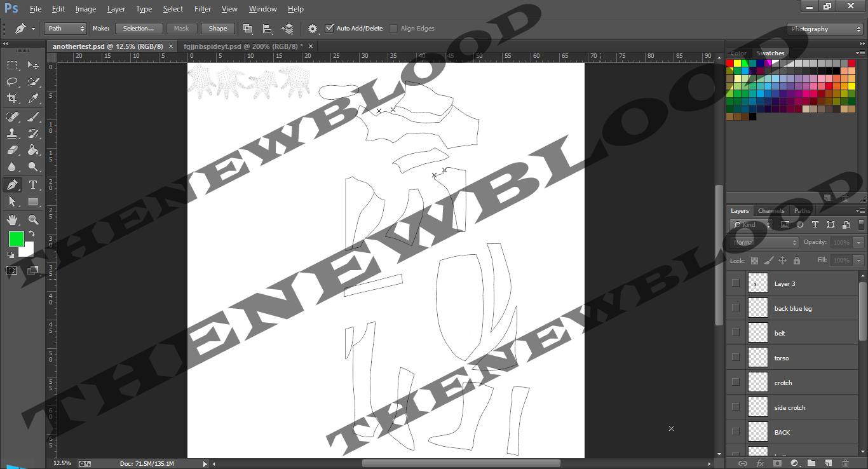Select the Paint Bucket tool
Image resolution: width=868 pixels, height=469 pixels.
[x=33, y=151]
